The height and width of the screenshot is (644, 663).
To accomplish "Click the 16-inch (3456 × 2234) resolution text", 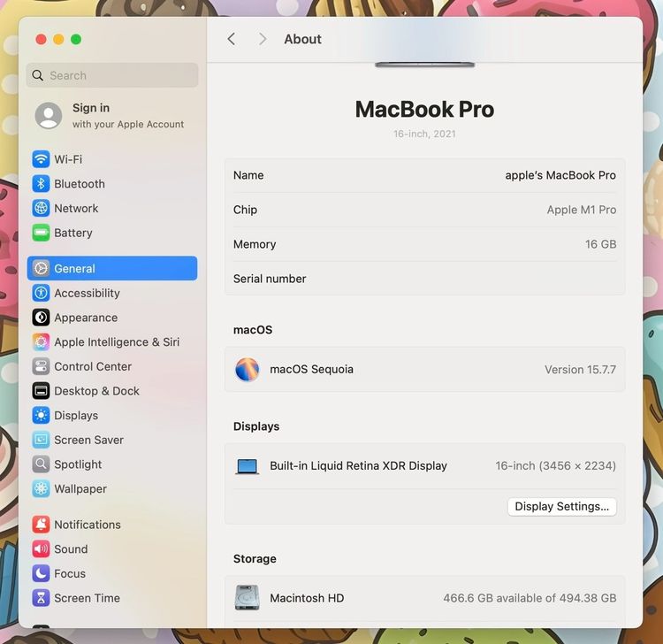I will [556, 466].
